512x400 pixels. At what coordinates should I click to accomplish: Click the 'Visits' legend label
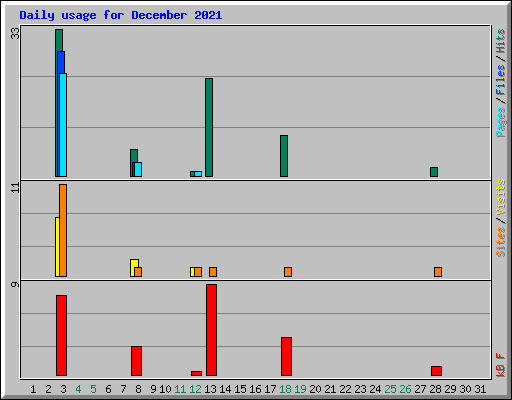(501, 198)
